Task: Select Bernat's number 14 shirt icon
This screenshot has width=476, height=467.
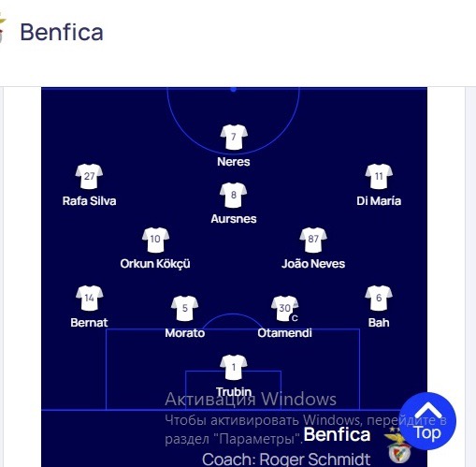Action: 90,299
